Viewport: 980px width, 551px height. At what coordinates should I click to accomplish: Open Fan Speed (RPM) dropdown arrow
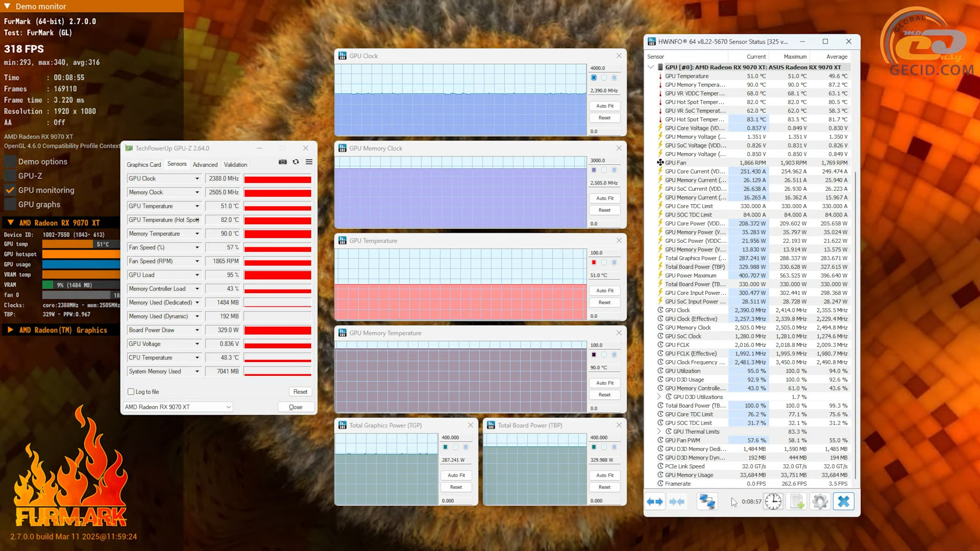(x=197, y=261)
